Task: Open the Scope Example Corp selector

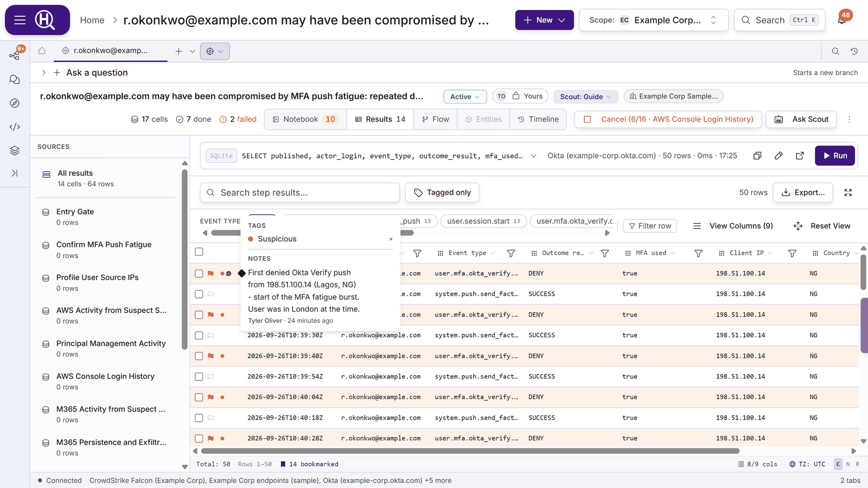Action: (x=654, y=20)
